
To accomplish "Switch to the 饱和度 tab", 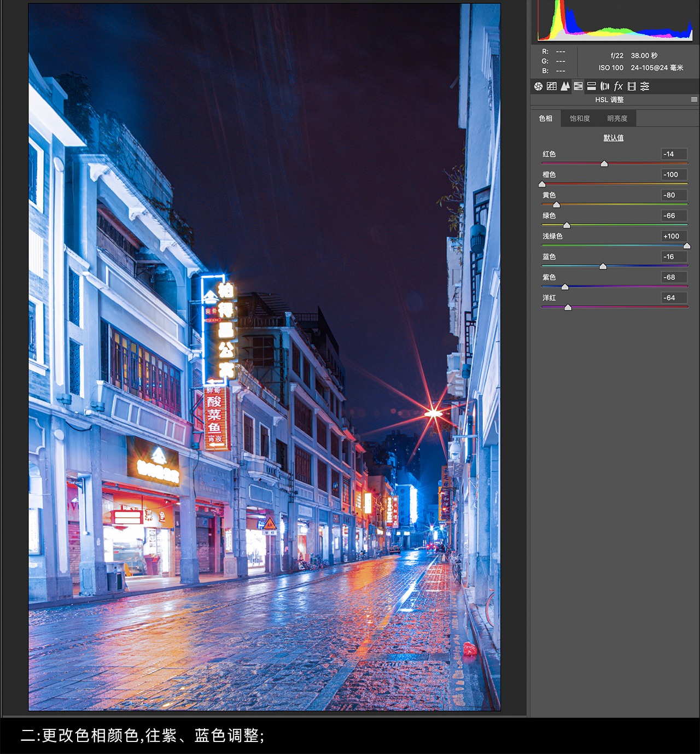I will (x=580, y=118).
